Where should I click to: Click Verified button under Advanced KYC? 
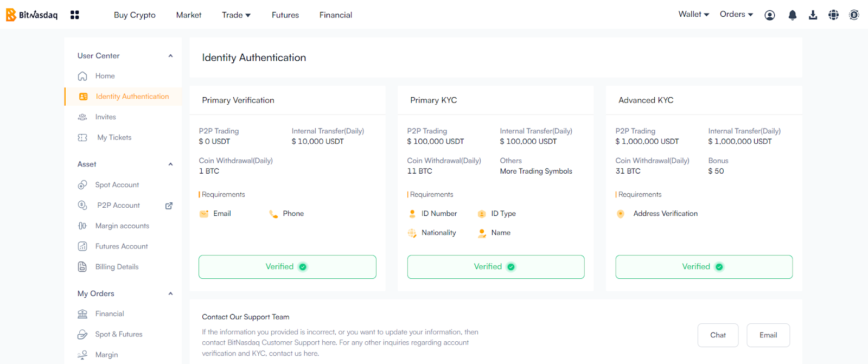click(x=704, y=267)
